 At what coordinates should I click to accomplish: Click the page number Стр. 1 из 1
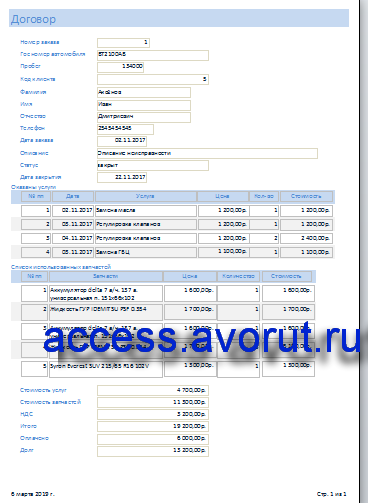pos(331,494)
